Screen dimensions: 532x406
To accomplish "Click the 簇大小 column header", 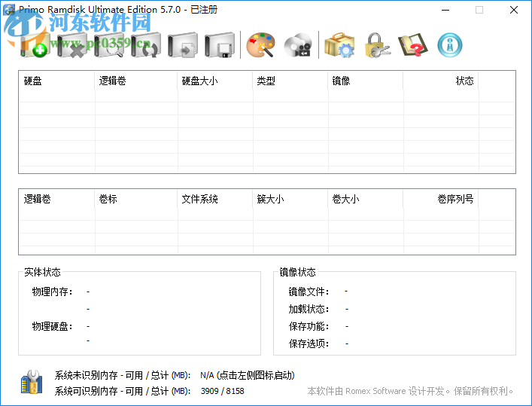I will click(x=290, y=199).
